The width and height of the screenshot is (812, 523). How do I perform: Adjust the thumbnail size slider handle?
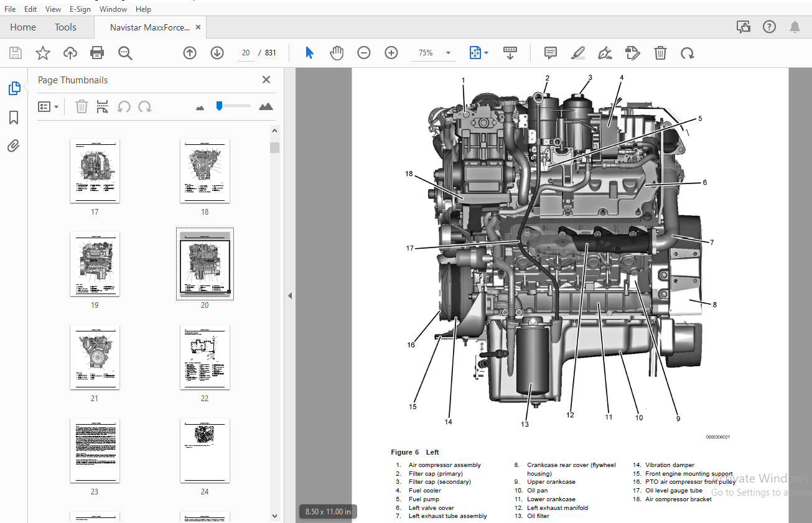click(219, 106)
